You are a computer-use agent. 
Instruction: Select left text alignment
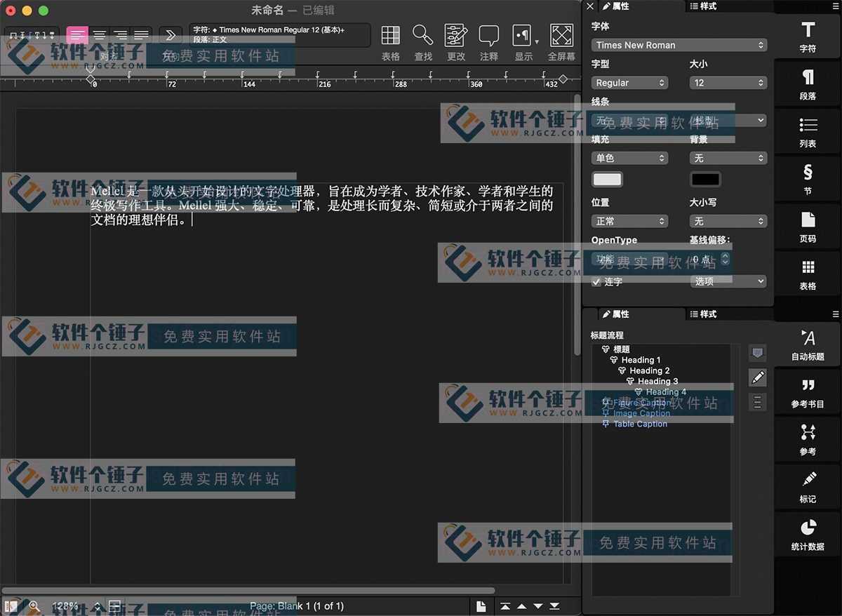click(77, 35)
